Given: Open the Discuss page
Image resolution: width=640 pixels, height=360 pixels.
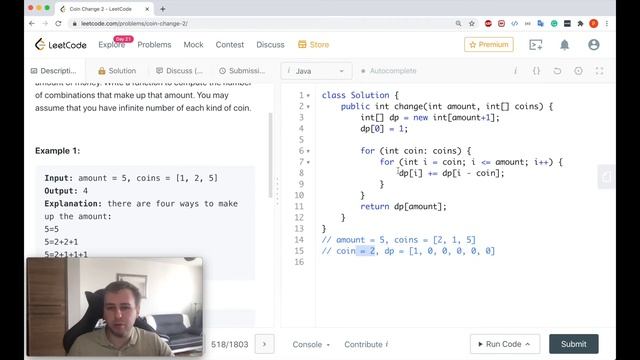Looking at the screenshot, I should pos(270,45).
